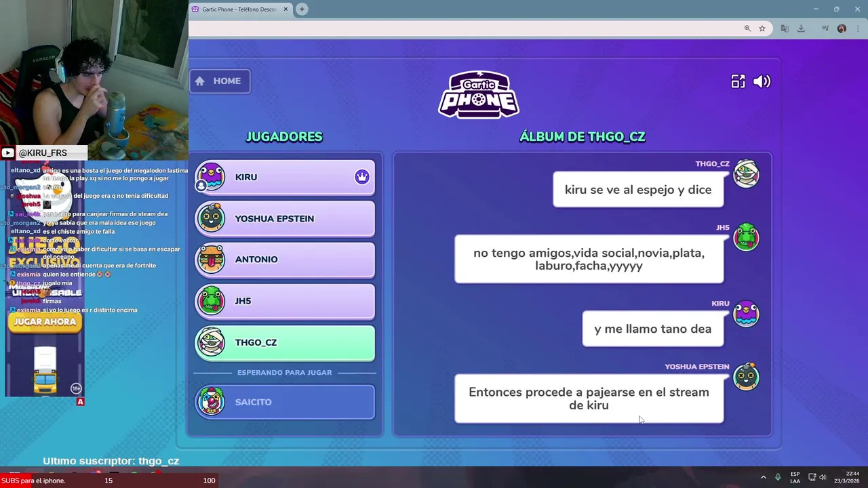Switch the ESP LAA keyboard language
The image size is (868, 488).
pos(795,478)
